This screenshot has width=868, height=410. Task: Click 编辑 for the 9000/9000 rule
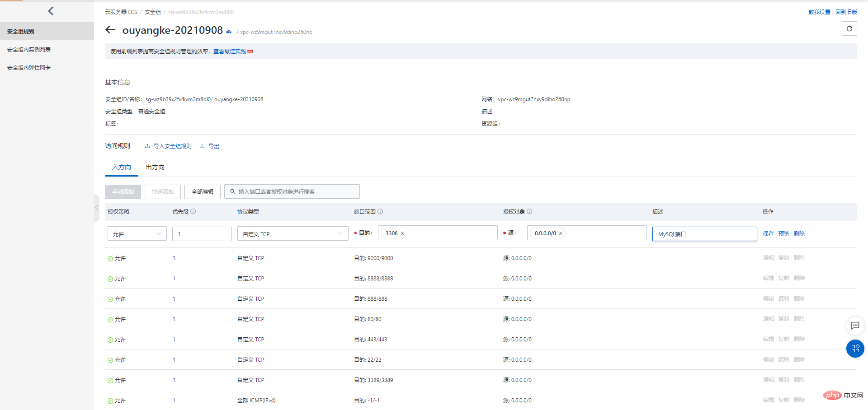(769, 258)
